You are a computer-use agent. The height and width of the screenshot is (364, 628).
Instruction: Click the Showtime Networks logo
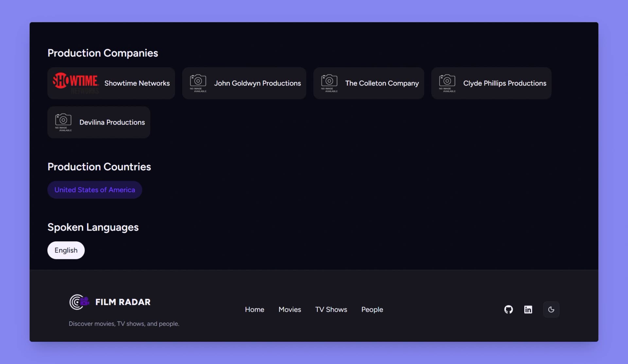click(x=76, y=83)
